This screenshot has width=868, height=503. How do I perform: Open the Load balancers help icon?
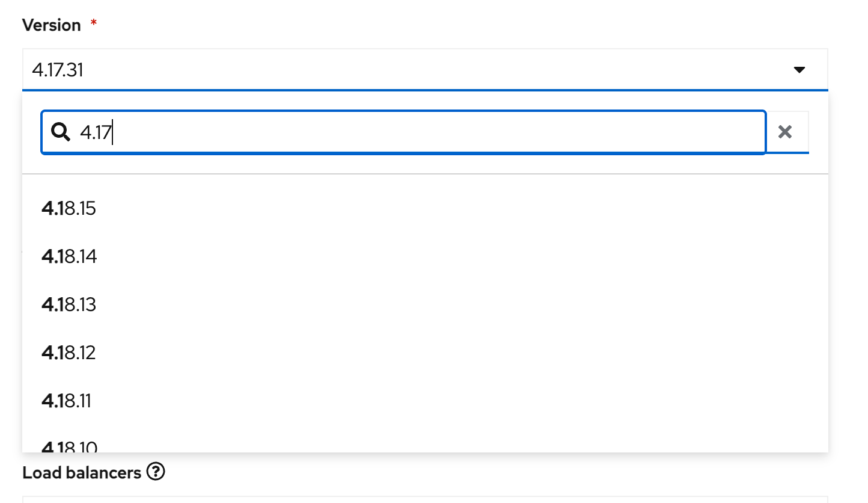156,472
